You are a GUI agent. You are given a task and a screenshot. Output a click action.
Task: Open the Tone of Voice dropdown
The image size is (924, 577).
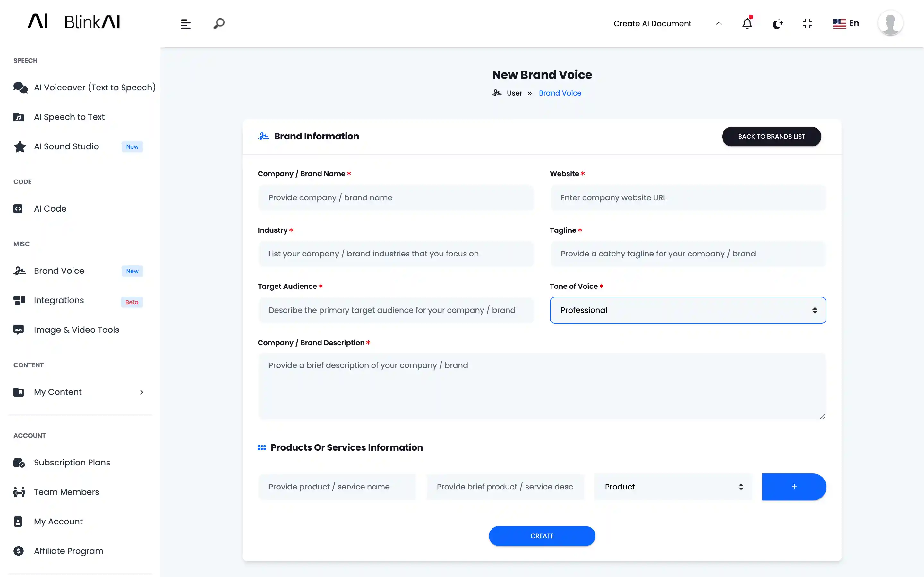[688, 310]
